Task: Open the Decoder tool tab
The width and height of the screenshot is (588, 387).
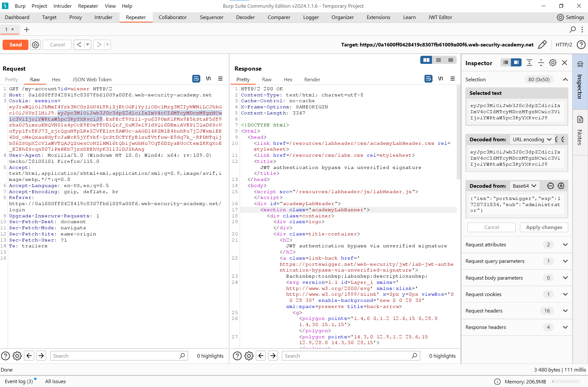Action: click(245, 17)
